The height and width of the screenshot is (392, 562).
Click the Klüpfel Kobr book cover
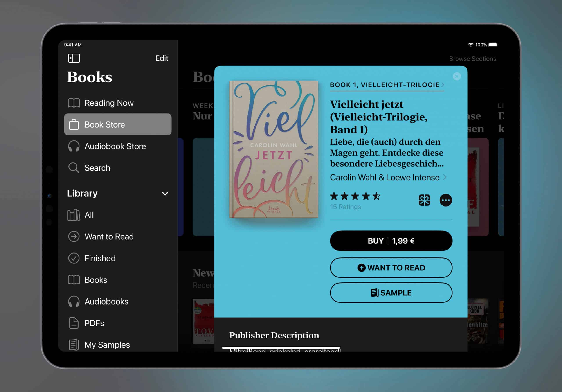478,321
